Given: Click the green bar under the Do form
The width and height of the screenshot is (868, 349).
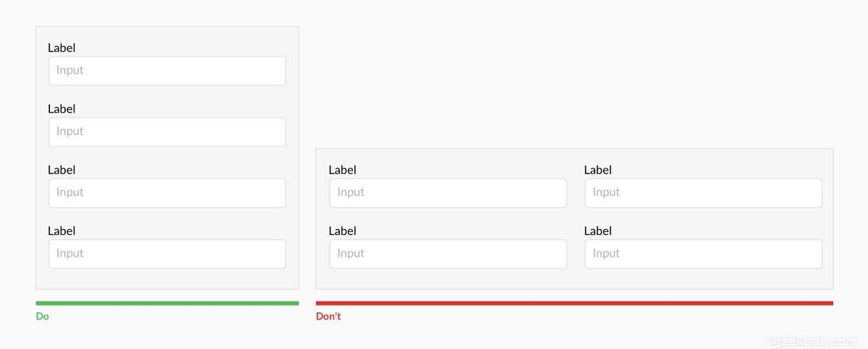Looking at the screenshot, I should (x=167, y=303).
